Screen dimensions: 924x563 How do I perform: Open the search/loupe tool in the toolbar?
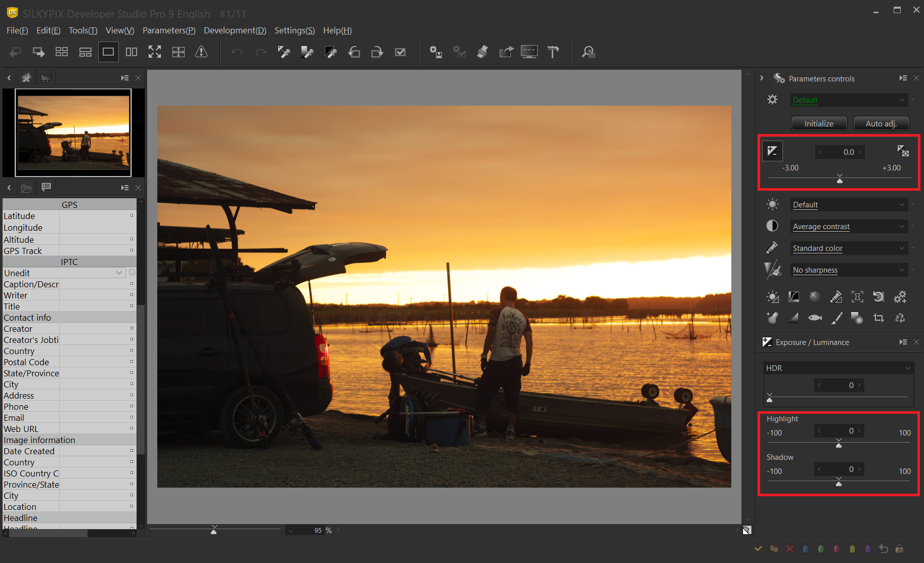point(588,52)
